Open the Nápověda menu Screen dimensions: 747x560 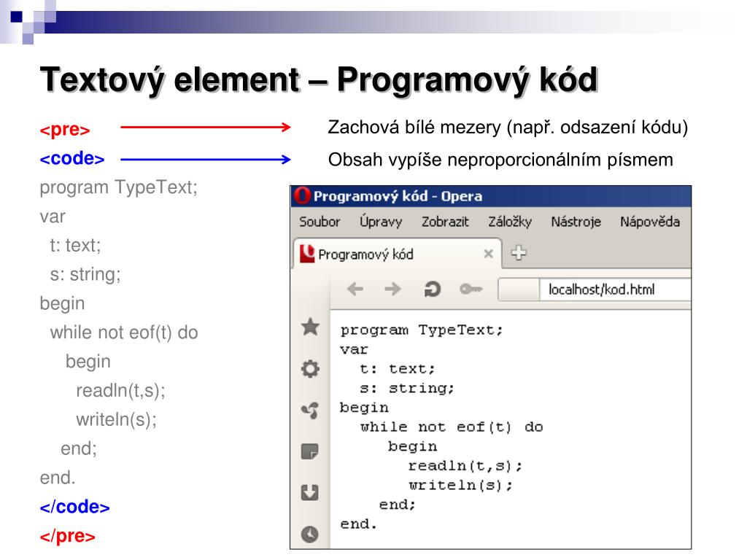tap(650, 222)
